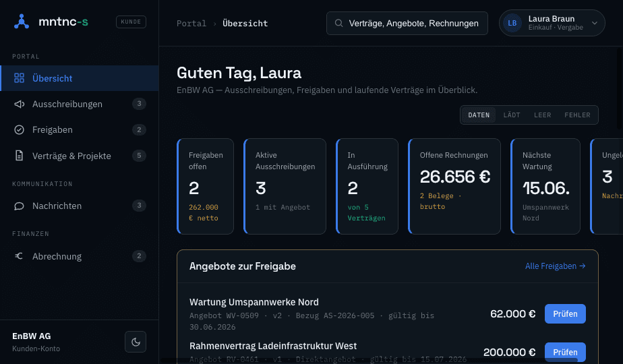The width and height of the screenshot is (623, 364).
Task: Click the Abrechnung euro icon
Action: tap(19, 256)
